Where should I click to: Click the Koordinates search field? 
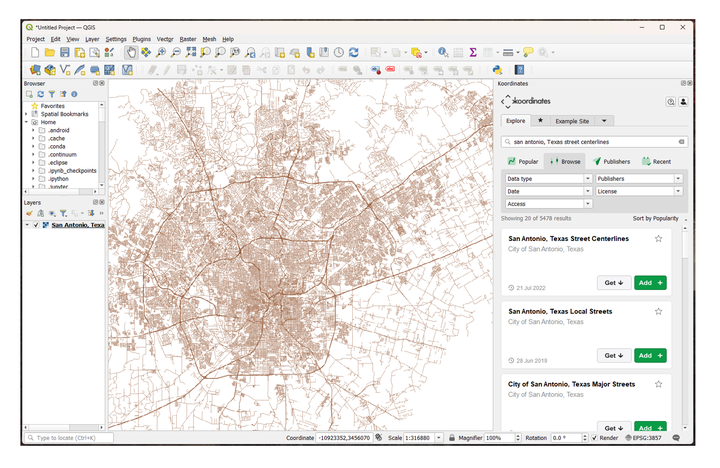[x=595, y=142]
